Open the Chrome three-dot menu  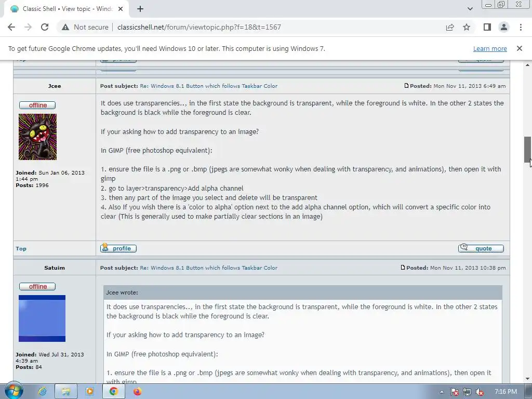(x=521, y=27)
